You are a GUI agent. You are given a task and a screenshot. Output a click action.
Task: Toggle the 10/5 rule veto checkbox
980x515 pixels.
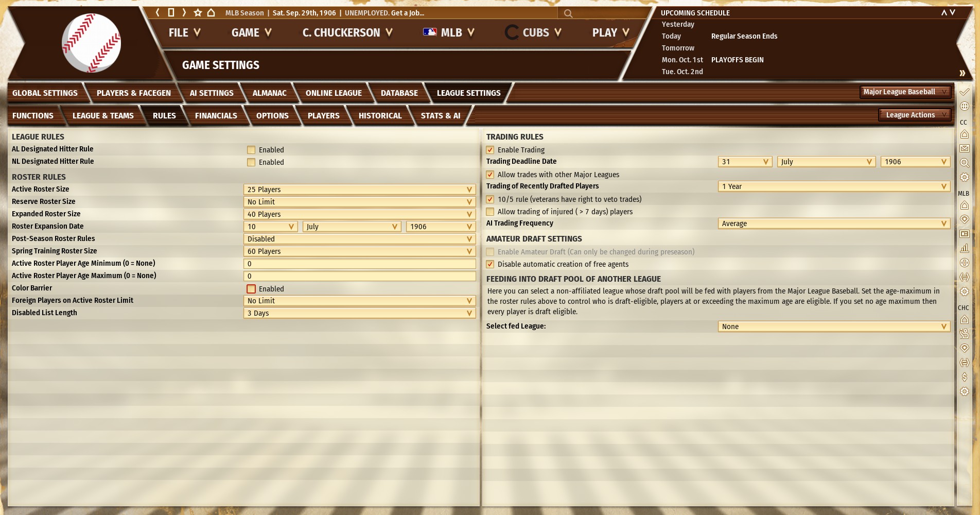pyautogui.click(x=490, y=199)
